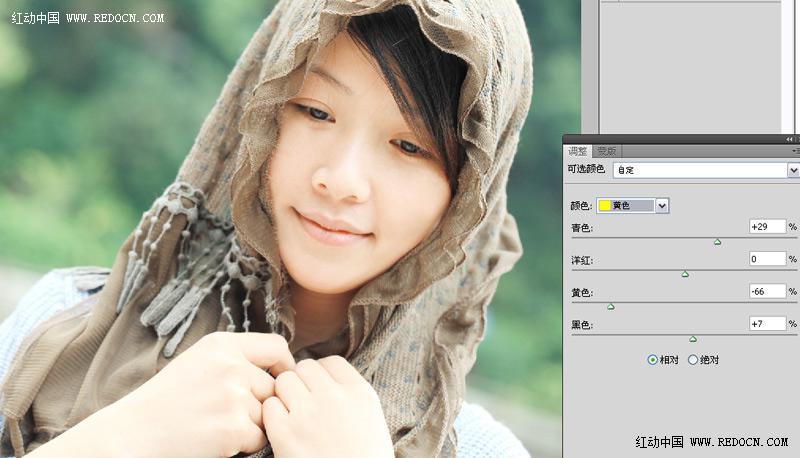Click the 洋红 value field showing 0
800x458 pixels.
pyautogui.click(x=767, y=259)
